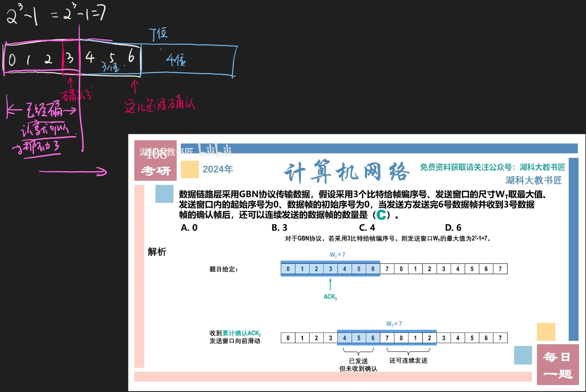The width and height of the screenshot is (586, 392).
Task: Click the 还可连续发送 label
Action: coord(408,361)
